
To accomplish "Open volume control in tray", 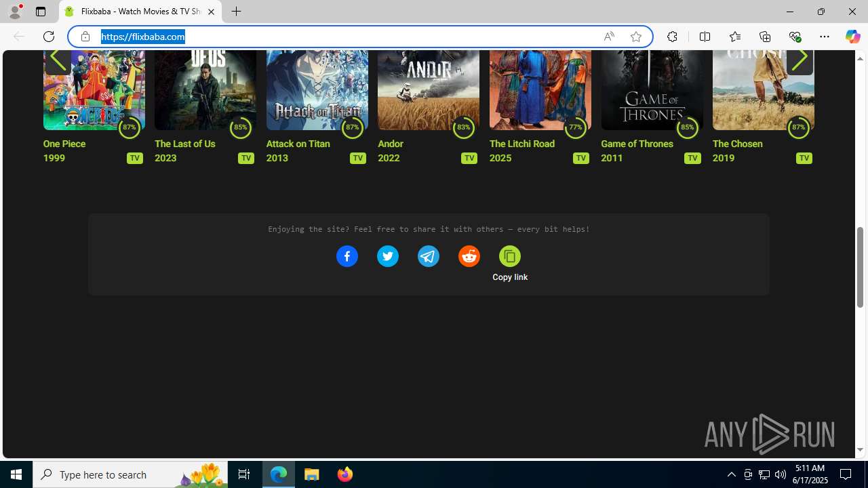I will [781, 474].
